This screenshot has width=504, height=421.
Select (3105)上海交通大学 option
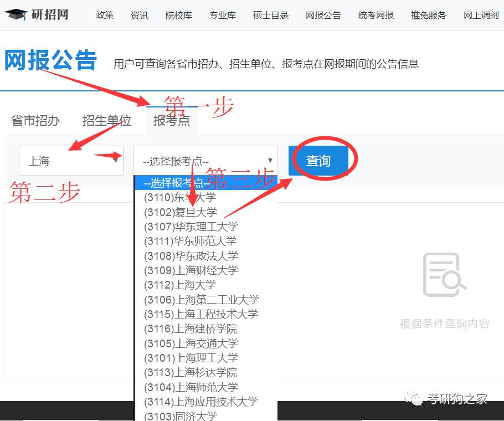point(205,343)
